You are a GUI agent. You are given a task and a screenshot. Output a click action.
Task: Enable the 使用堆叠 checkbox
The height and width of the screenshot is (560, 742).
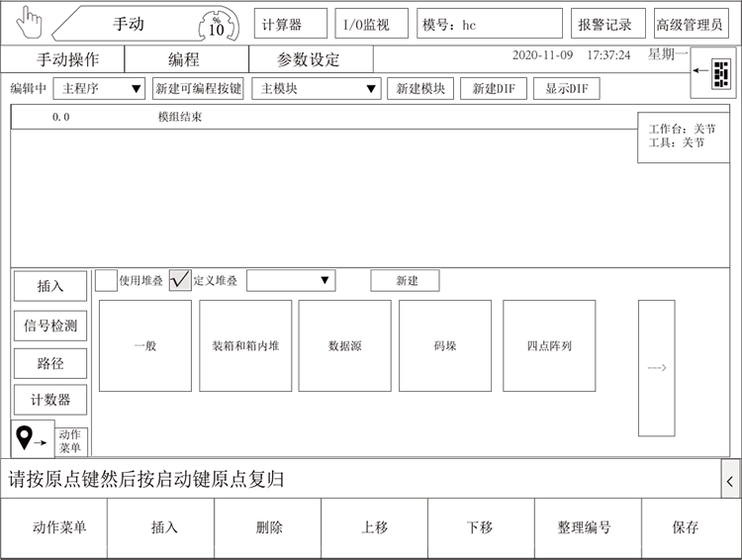(106, 281)
